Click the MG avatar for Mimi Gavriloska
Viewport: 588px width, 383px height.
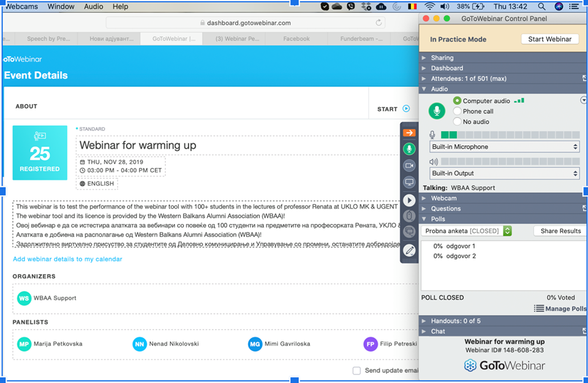tap(255, 344)
